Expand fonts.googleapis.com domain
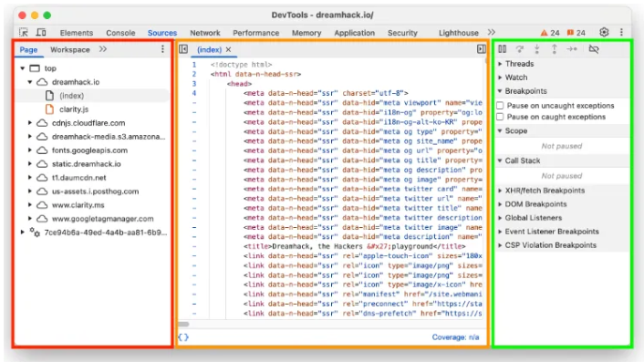The image size is (644, 362). (30, 150)
